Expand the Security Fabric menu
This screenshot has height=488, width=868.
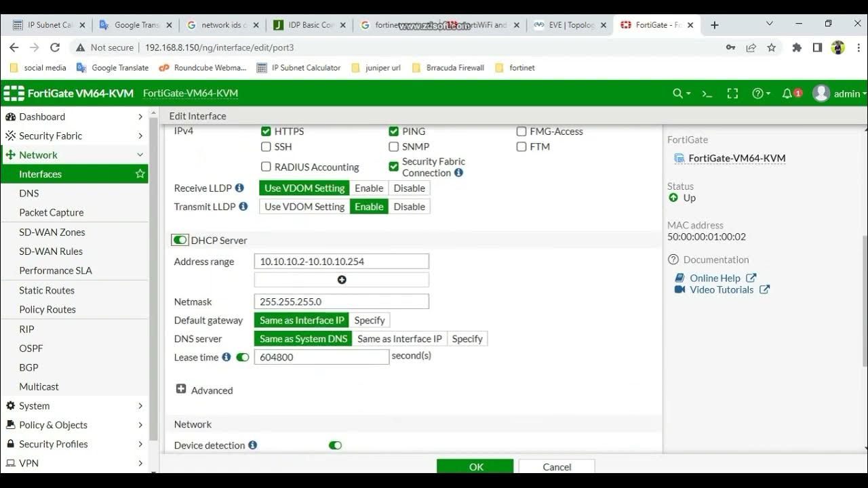[x=74, y=136]
